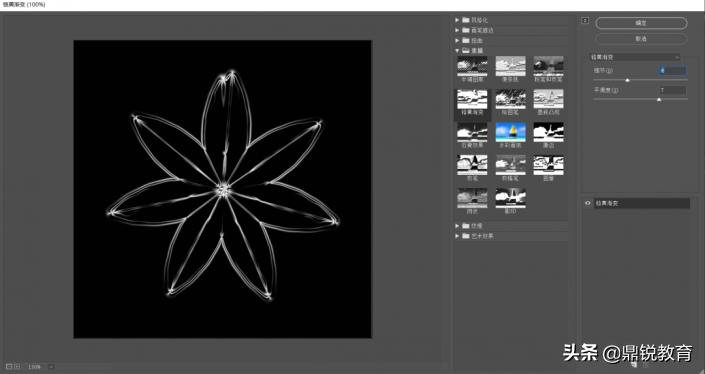Open the 铬黄渐变 filter name dropdown
The image size is (705, 374).
click(x=634, y=57)
